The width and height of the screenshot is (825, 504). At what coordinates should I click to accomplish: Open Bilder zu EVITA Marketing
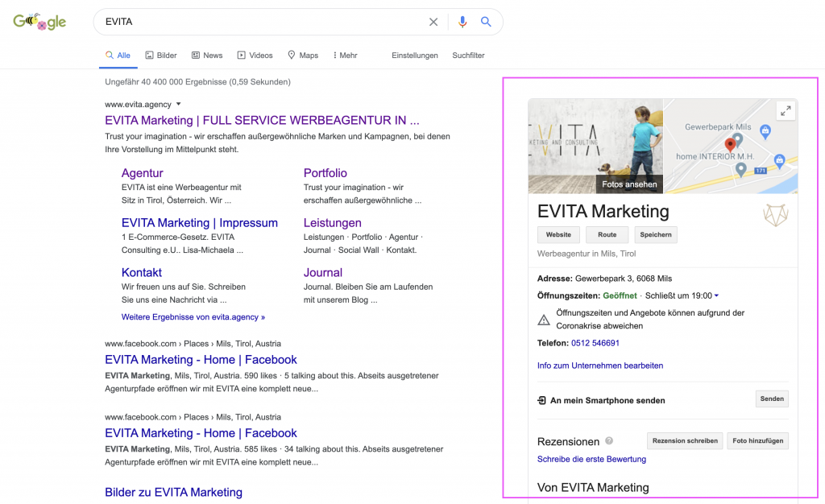pos(174,493)
